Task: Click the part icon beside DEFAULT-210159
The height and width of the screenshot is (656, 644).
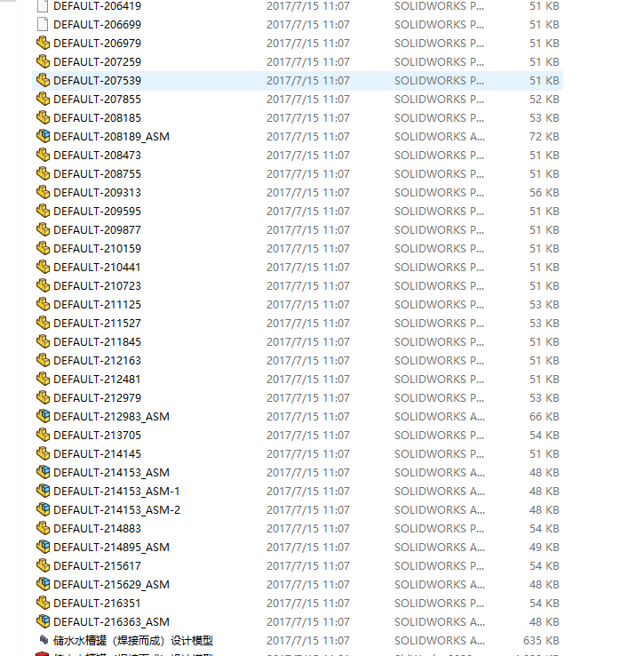Action: point(43,249)
